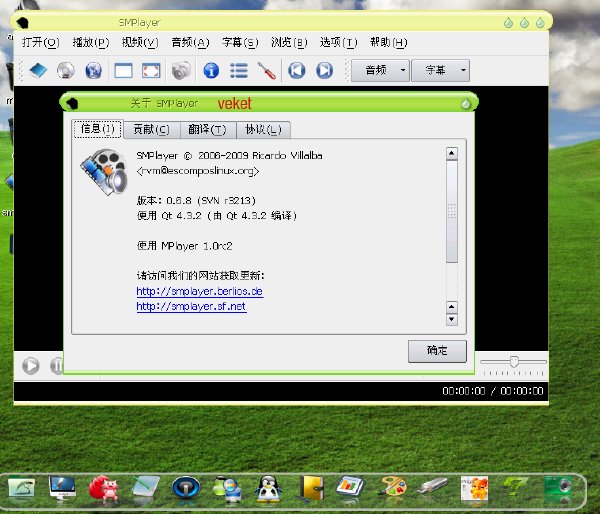Launch the picture viewer dock icon

tap(21, 487)
